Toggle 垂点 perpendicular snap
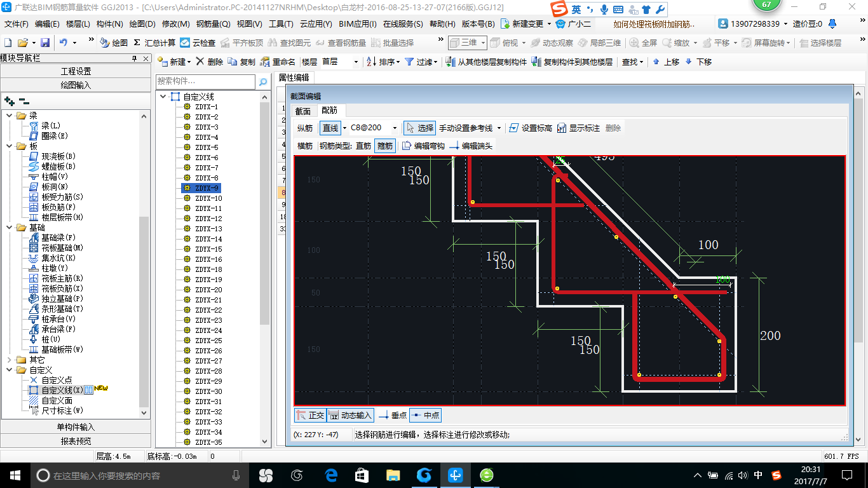Image resolution: width=868 pixels, height=488 pixels. 393,416
